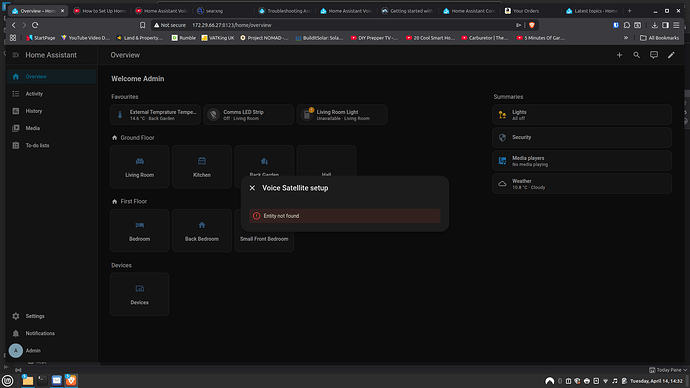Viewport: 690px width, 388px height.
Task: Open the VATKing UK bookmark
Action: [218, 38]
